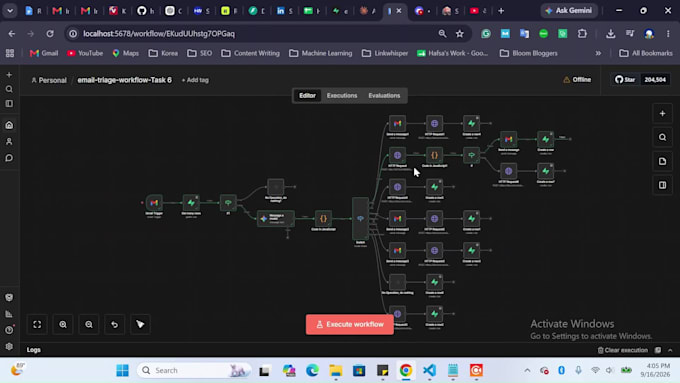This screenshot has width=680, height=383.
Task: Click the add node plus button on canvas
Action: point(662,114)
